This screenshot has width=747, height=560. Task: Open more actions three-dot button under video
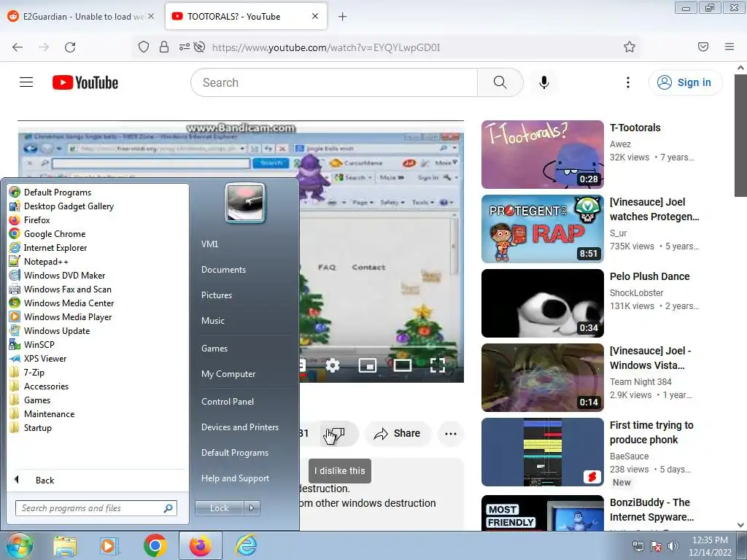click(451, 433)
